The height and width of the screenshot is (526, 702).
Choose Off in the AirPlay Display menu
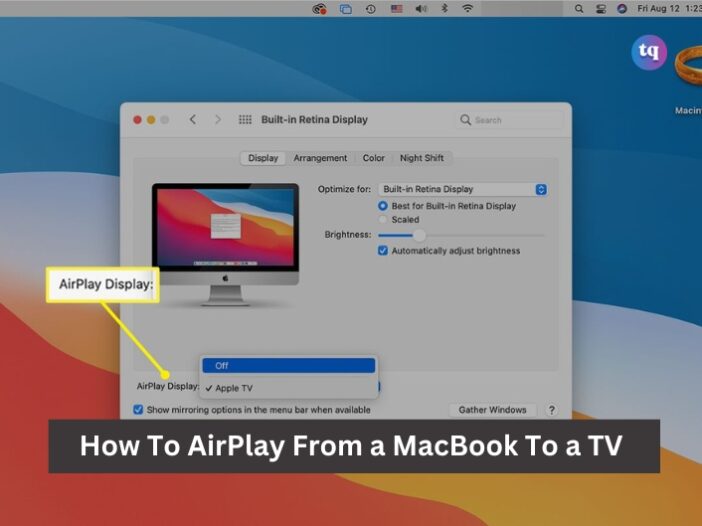pos(289,366)
